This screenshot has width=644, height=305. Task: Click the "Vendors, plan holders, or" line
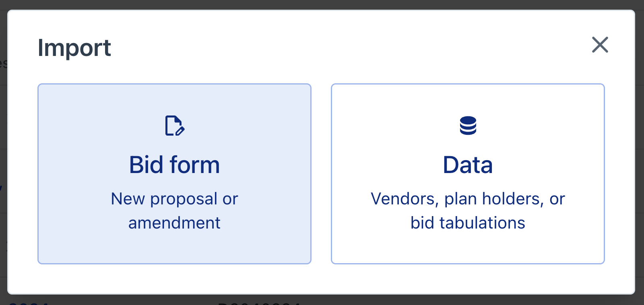click(x=468, y=199)
